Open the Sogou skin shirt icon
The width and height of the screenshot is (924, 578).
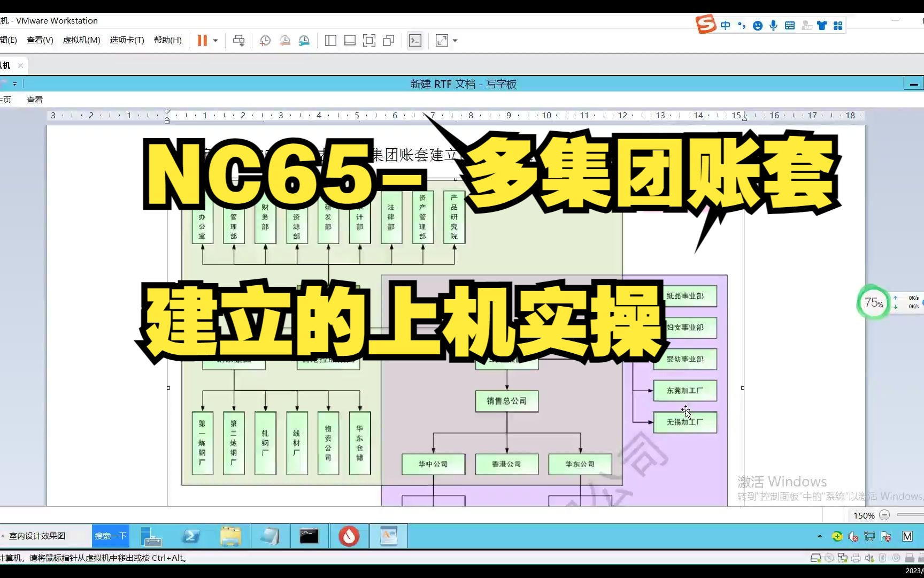coord(822,25)
